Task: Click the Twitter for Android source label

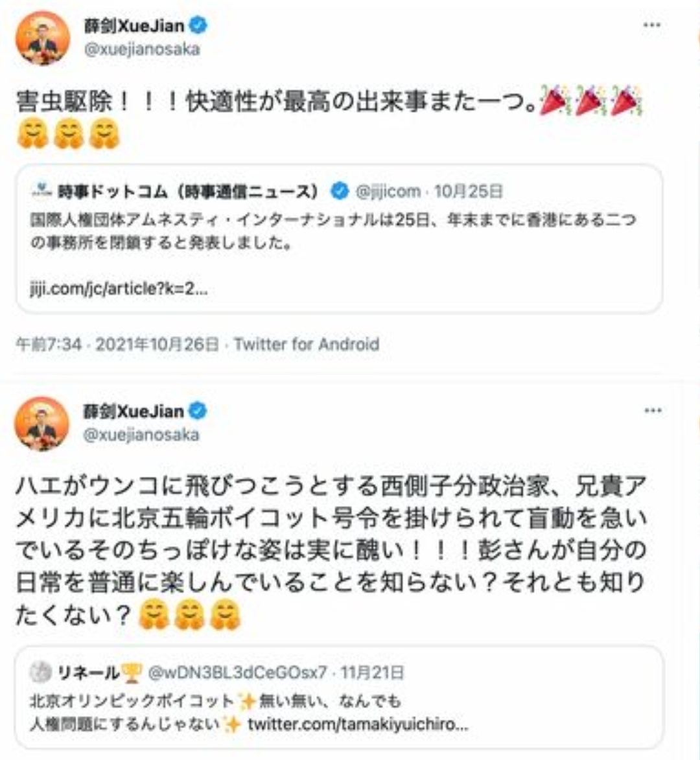Action: point(307,344)
